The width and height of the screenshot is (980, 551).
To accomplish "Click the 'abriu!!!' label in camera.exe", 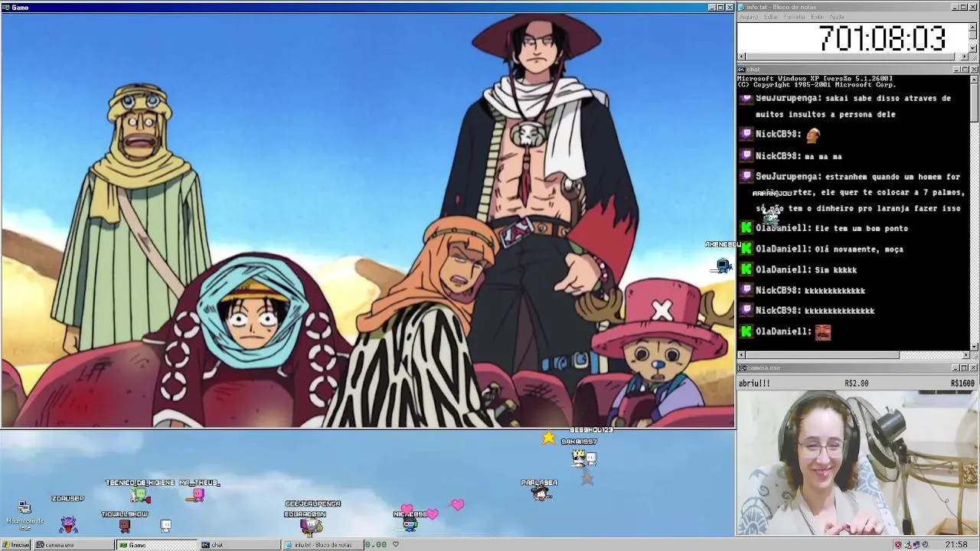I will [x=754, y=383].
